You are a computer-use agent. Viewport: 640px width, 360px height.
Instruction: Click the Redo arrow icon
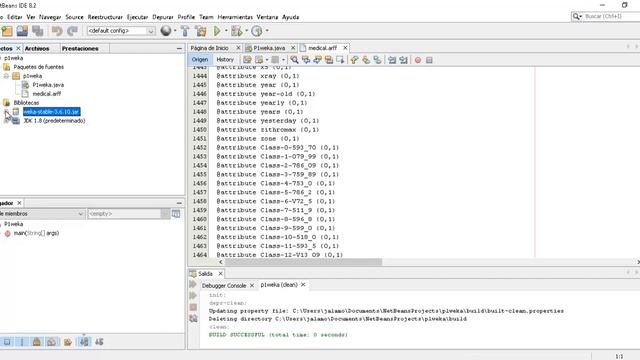point(72,31)
